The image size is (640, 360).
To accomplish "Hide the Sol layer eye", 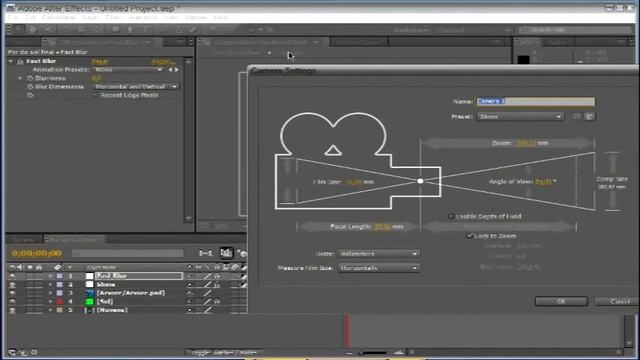I will pyautogui.click(x=13, y=301).
